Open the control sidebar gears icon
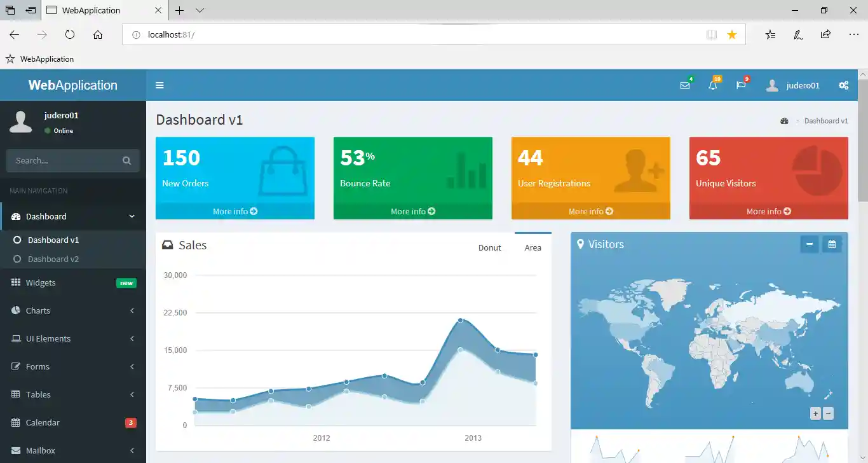 [x=844, y=85]
